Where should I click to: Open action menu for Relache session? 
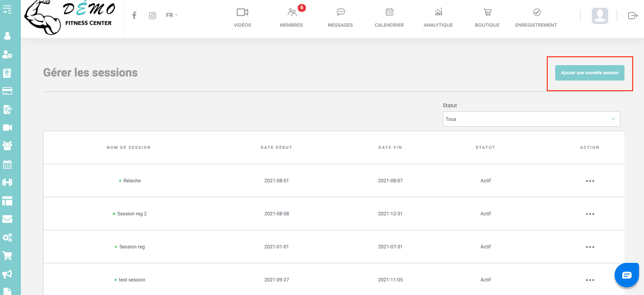click(x=590, y=181)
